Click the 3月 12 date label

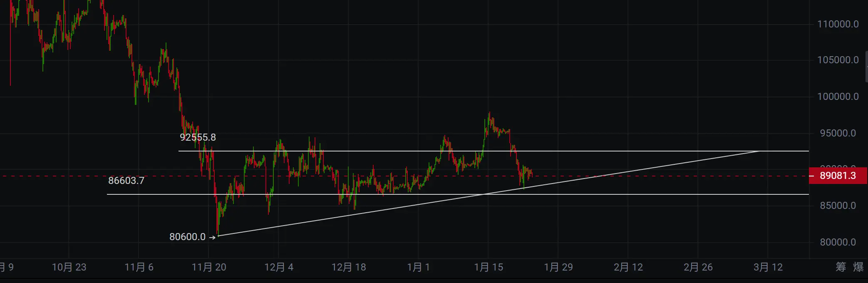[x=768, y=267]
